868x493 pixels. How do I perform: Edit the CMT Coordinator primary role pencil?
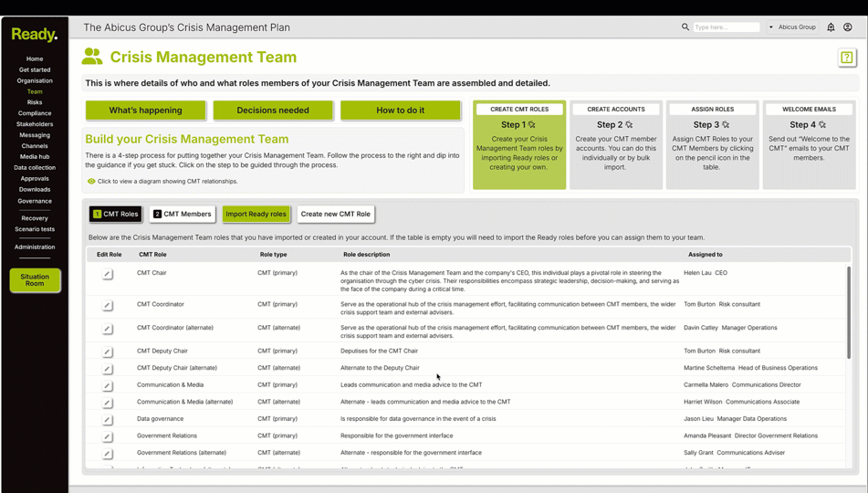click(x=108, y=306)
